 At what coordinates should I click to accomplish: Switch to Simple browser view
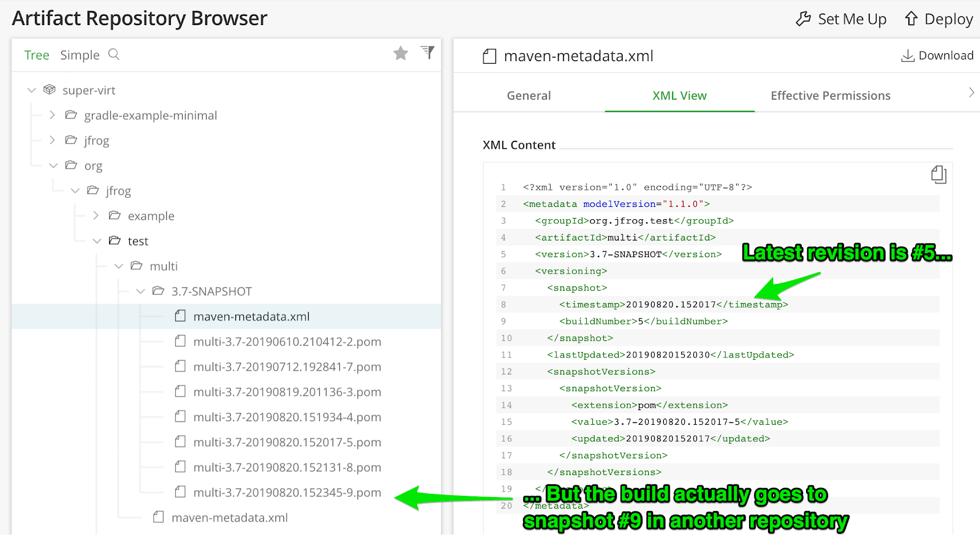[x=80, y=55]
